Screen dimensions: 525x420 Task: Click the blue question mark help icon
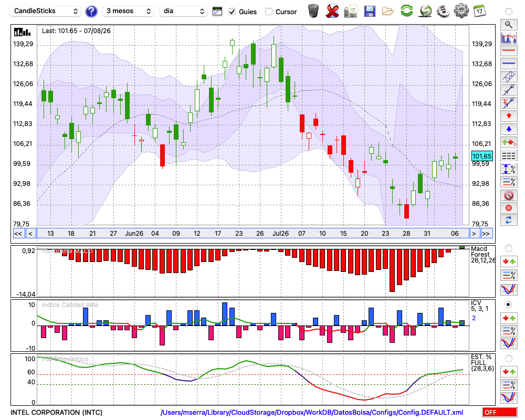tap(91, 12)
